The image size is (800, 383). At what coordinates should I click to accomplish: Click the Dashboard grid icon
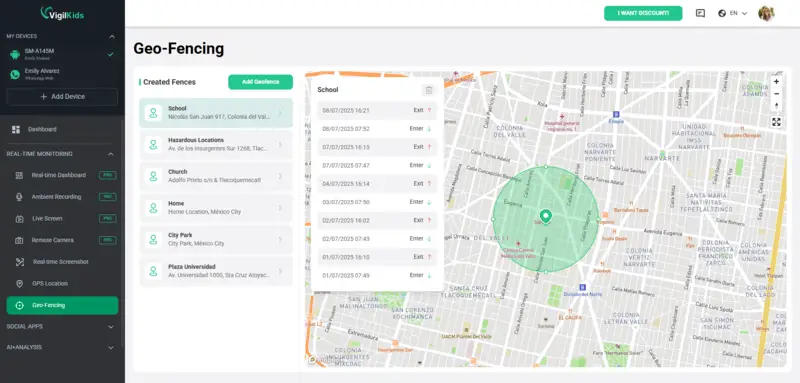(16, 130)
